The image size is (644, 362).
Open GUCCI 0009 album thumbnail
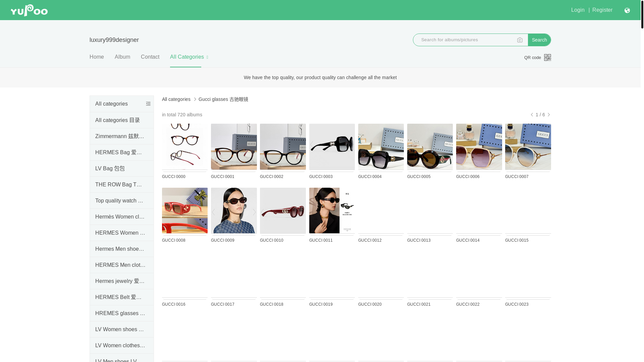click(234, 210)
